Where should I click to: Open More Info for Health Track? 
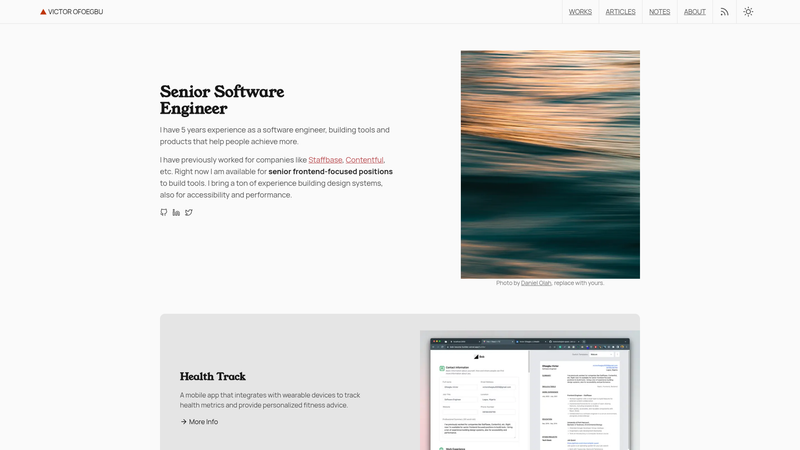[x=199, y=421]
